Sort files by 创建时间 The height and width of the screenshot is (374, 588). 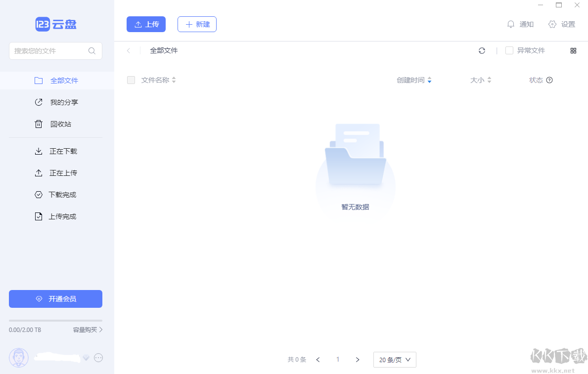click(414, 80)
